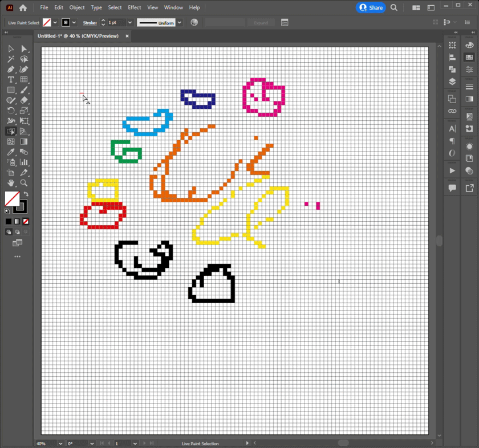Viewport: 479px width, 448px height.
Task: Set paint mode to Gradient
Action: (17, 221)
